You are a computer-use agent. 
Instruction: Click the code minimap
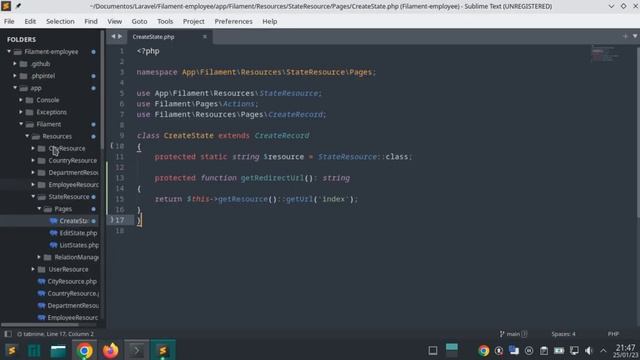pos(605,54)
